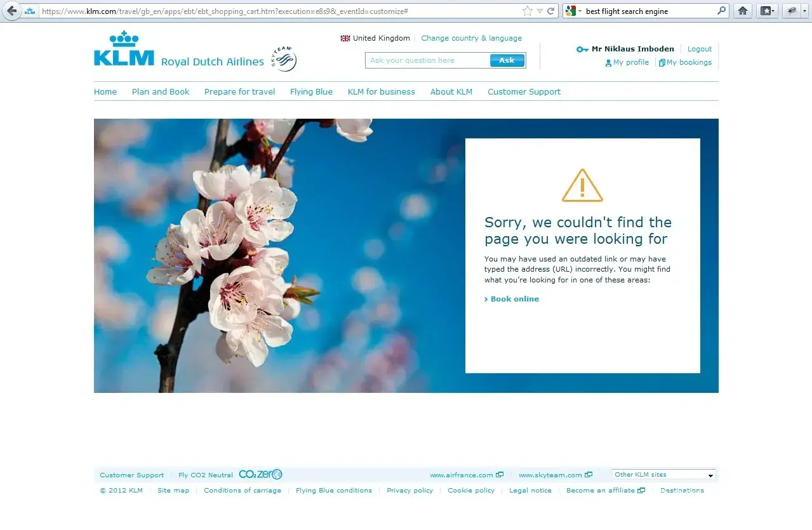
Task: Open Change country & language link
Action: click(x=472, y=38)
